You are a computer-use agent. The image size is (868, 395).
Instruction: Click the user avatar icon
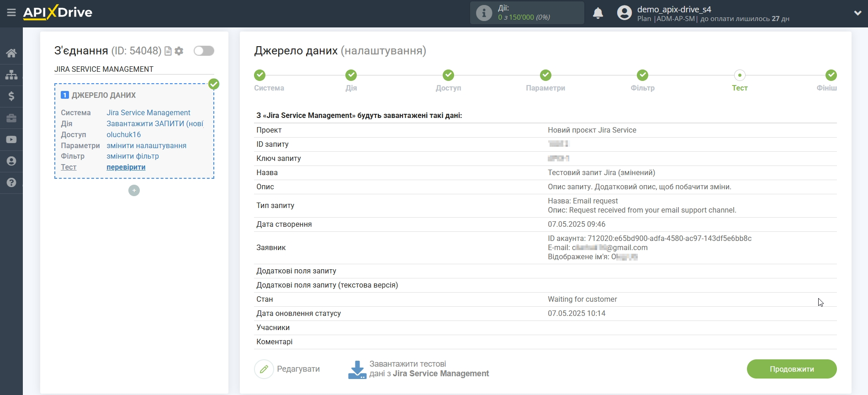point(625,13)
